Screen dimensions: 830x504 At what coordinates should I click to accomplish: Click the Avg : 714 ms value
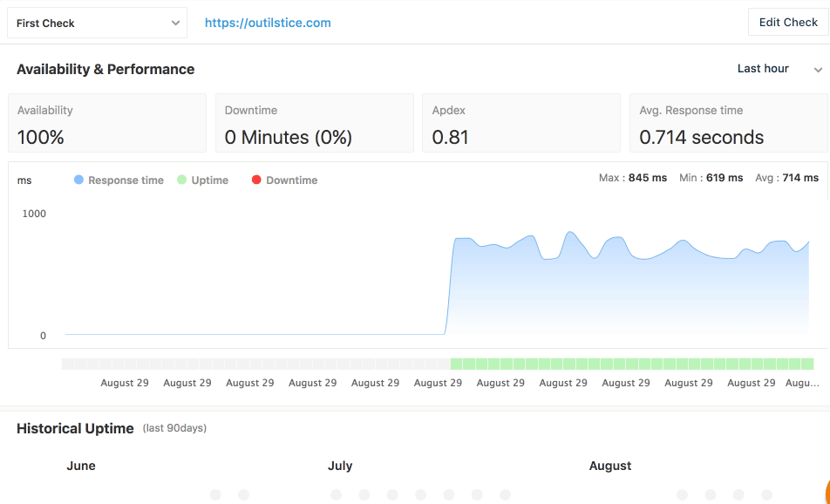click(786, 178)
